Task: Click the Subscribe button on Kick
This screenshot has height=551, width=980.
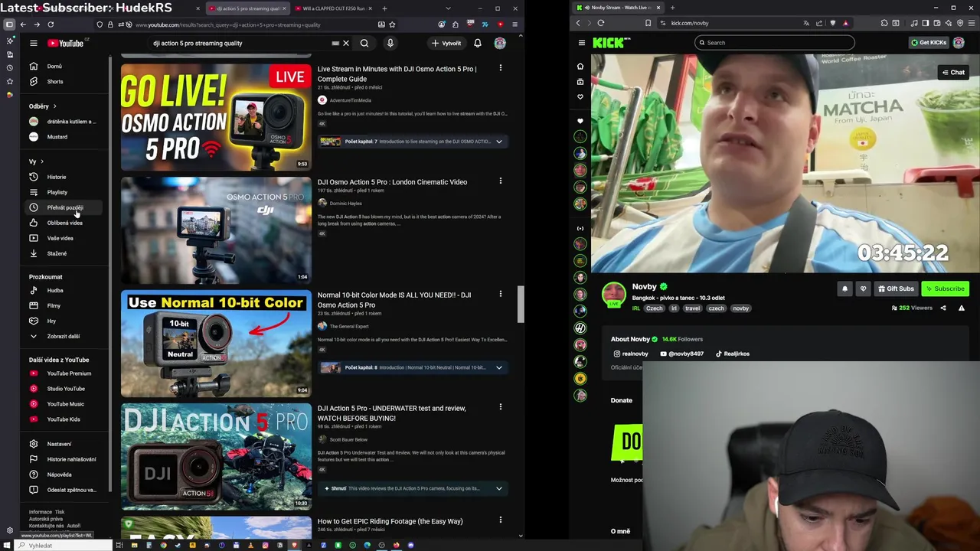Action: pos(945,289)
